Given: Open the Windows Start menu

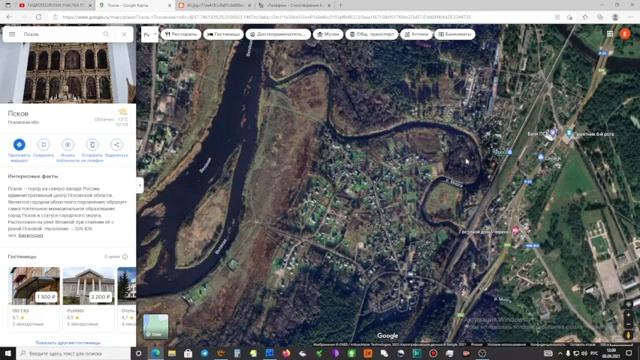Looking at the screenshot, I should (x=8, y=353).
